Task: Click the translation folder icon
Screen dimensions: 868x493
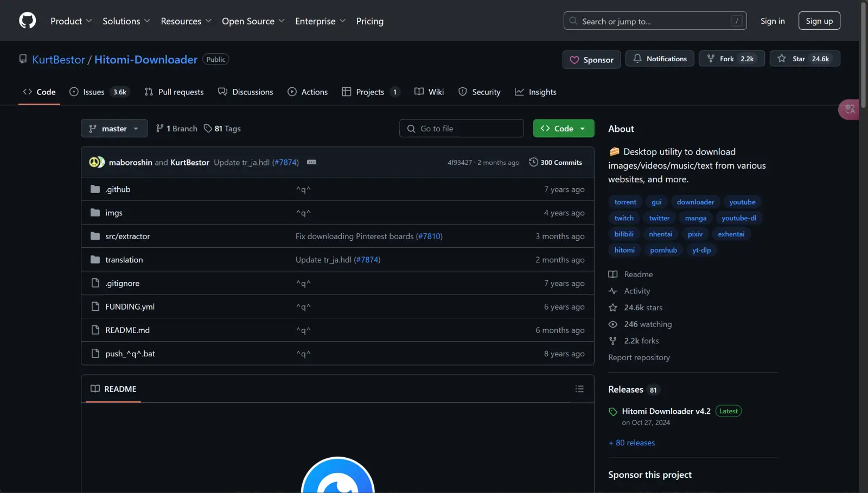Action: (x=95, y=260)
